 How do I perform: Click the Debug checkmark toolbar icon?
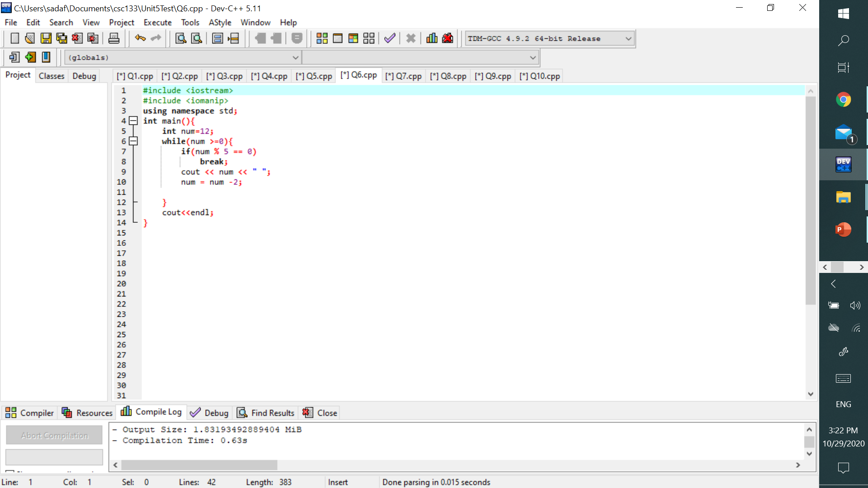(390, 38)
